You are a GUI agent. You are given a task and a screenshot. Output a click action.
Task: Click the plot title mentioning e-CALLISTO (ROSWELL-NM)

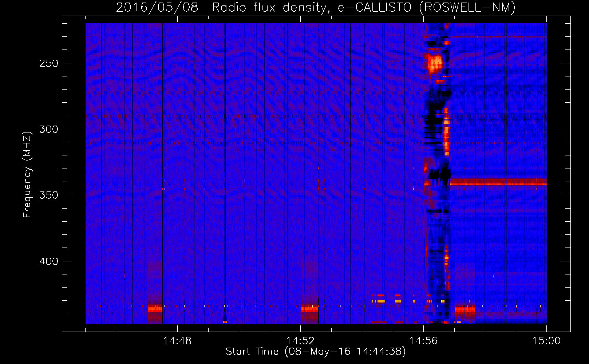pyautogui.click(x=316, y=7)
